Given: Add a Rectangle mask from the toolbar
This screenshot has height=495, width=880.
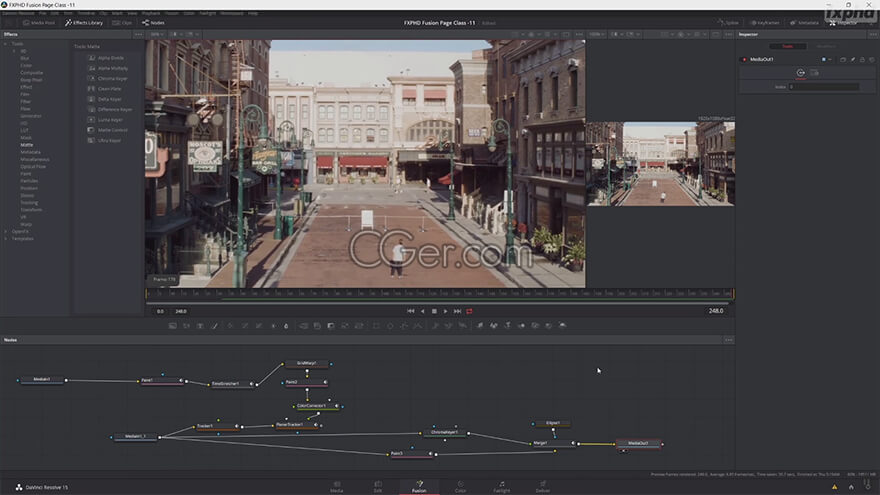Looking at the screenshot, I should (x=376, y=326).
